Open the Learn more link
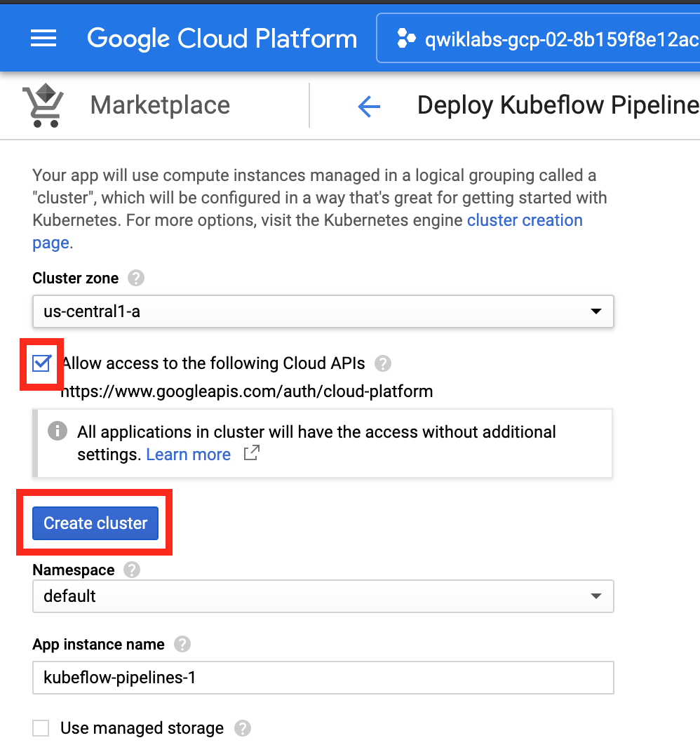The width and height of the screenshot is (700, 752). click(189, 454)
